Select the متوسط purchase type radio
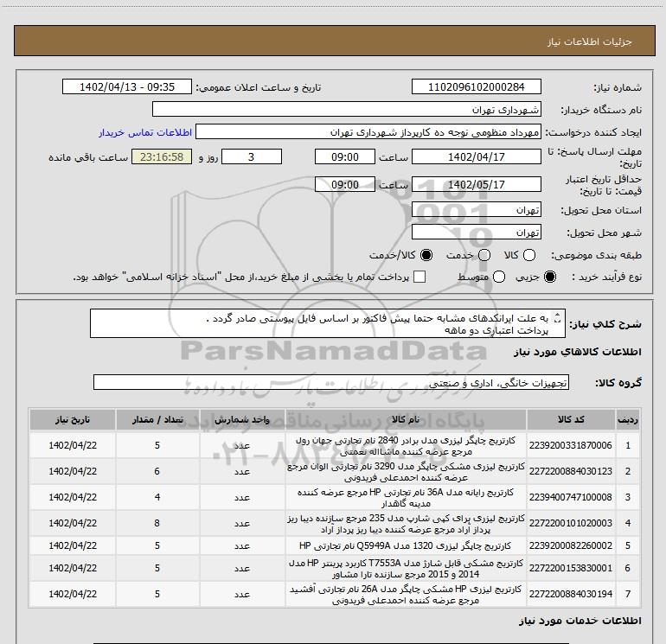Image resolution: width=666 pixels, height=644 pixels. 499,277
